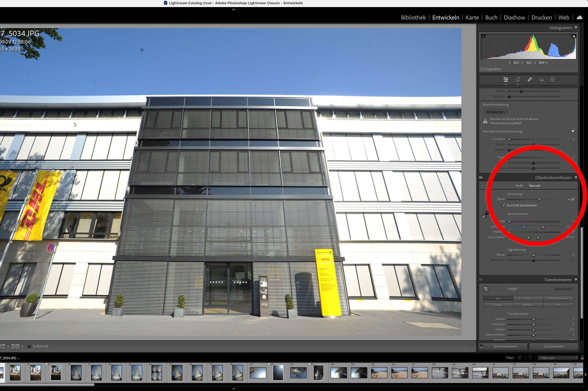Click the cloud sync icon
Screen dimensions: 588x391
click(579, 17)
